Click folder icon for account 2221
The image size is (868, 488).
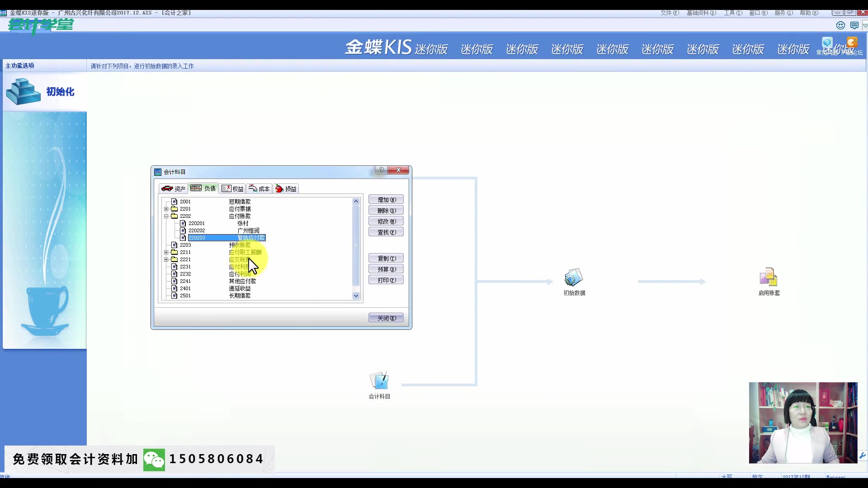click(174, 259)
